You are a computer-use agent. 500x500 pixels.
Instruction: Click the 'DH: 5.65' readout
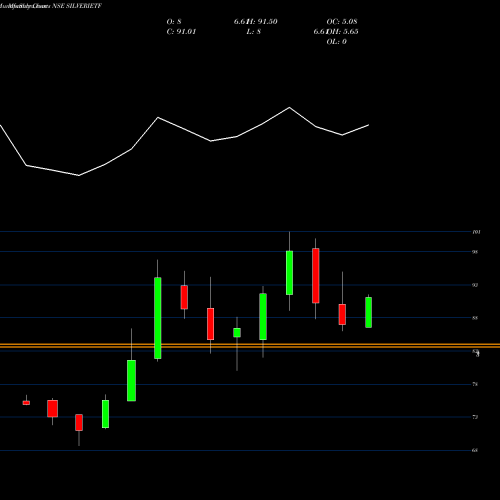342,32
